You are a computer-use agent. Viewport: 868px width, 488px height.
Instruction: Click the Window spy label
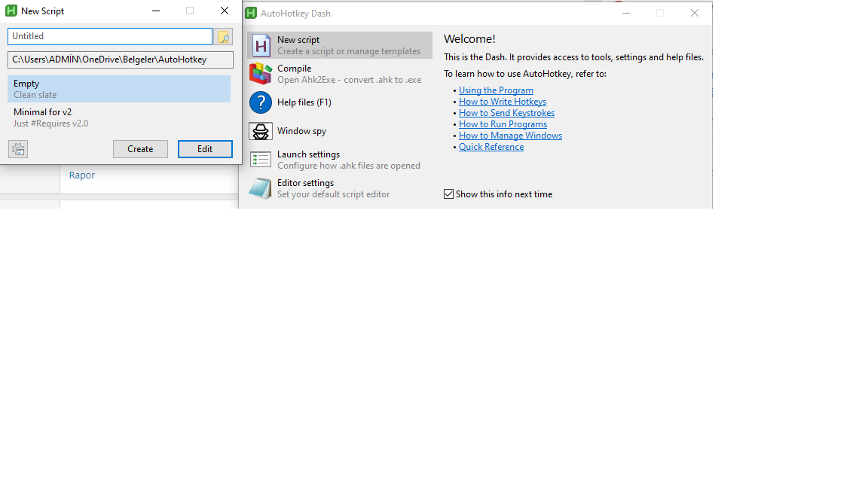tap(301, 131)
